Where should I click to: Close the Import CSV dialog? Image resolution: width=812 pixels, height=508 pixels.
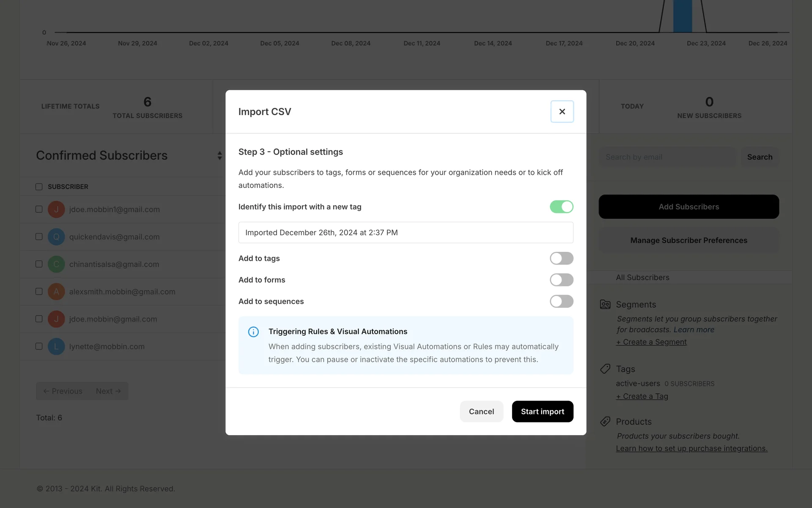(x=562, y=111)
